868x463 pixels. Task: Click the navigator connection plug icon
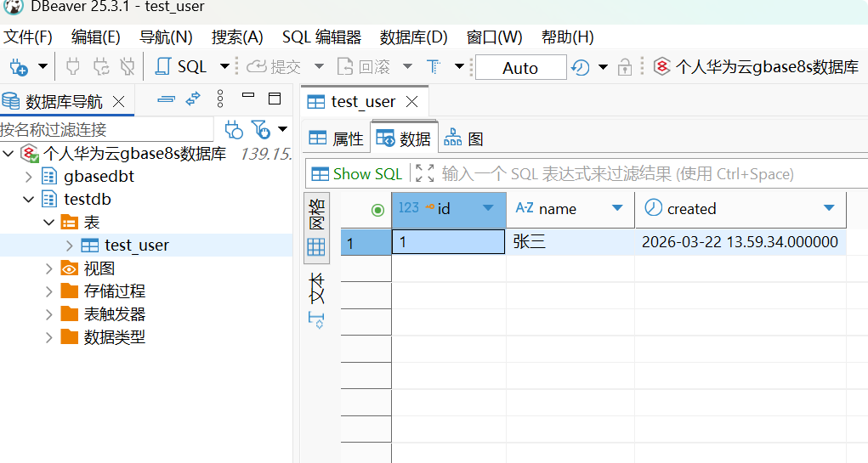(234, 130)
